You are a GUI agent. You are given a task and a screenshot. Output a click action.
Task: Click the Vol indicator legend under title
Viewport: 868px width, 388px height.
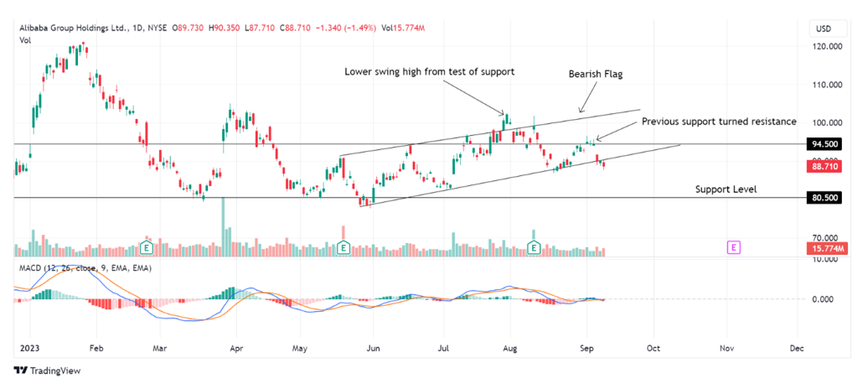pos(25,40)
